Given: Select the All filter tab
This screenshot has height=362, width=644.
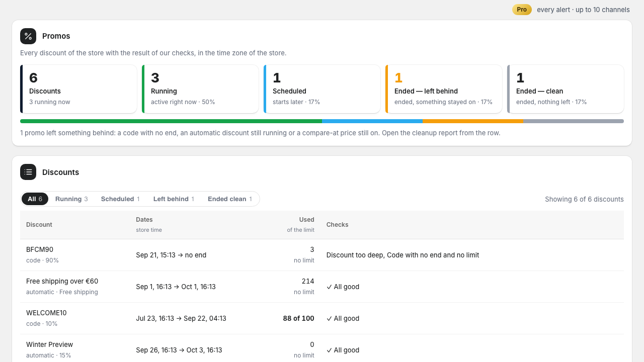Looking at the screenshot, I should (x=35, y=199).
